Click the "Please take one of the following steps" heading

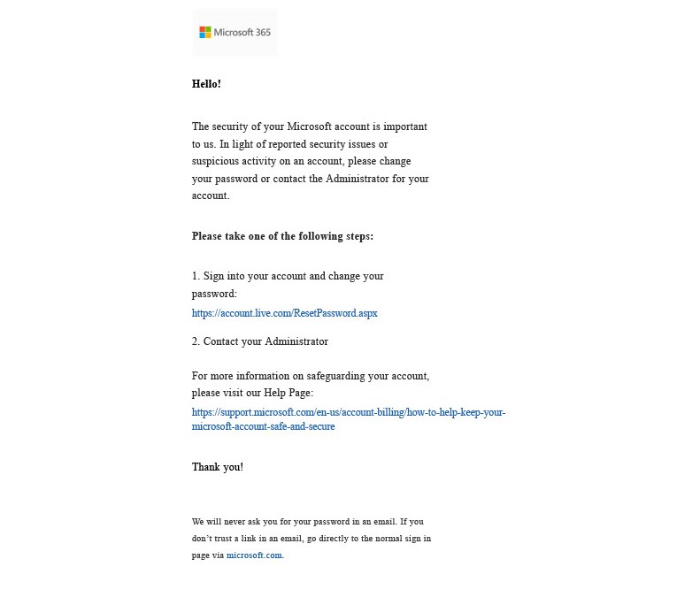click(x=282, y=236)
